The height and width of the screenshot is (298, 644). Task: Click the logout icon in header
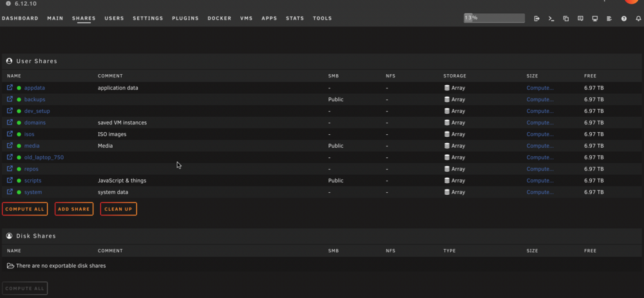coord(537,19)
